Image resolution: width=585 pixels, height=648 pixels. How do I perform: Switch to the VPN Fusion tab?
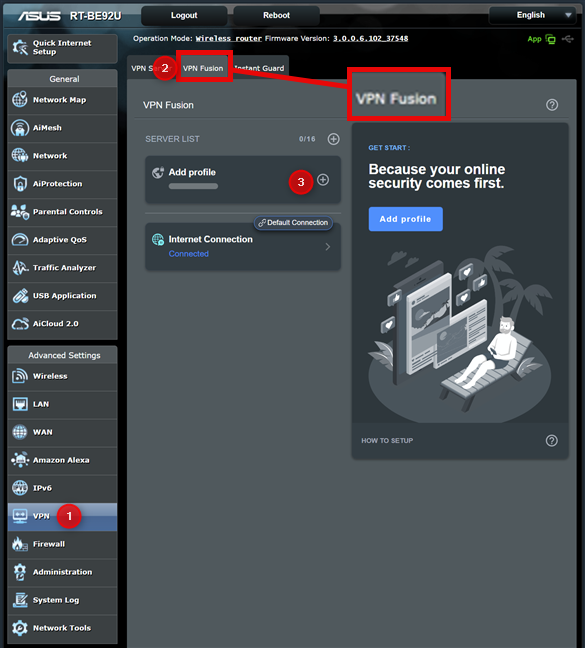pyautogui.click(x=203, y=68)
